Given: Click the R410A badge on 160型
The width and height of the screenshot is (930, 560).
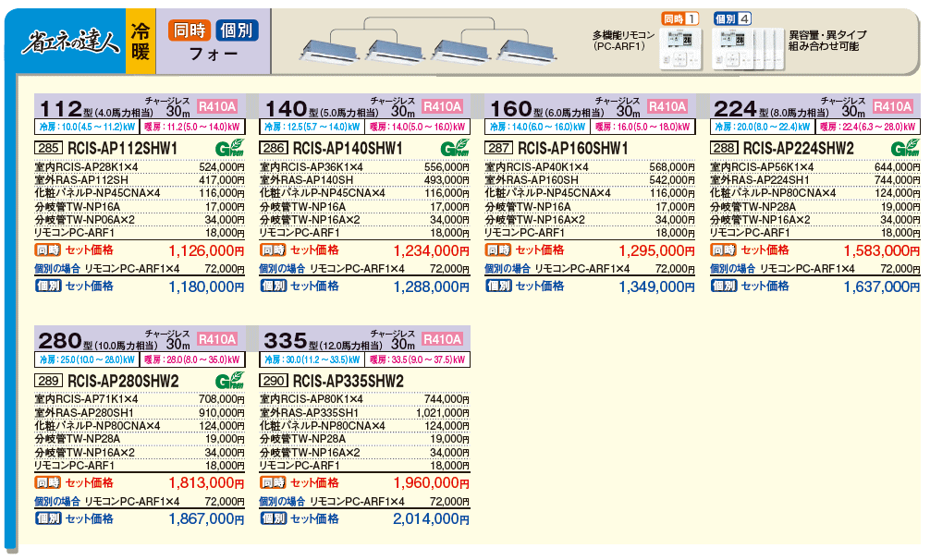Looking at the screenshot, I should pos(667,106).
